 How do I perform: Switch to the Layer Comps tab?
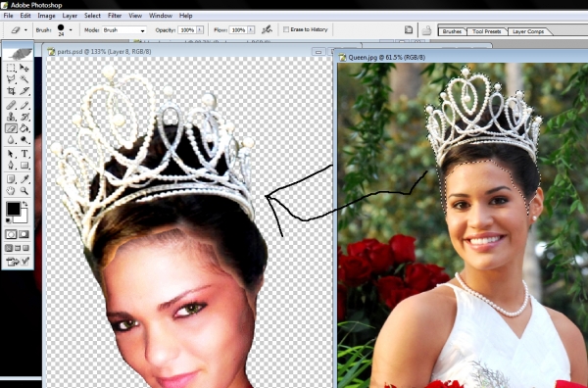point(528,31)
